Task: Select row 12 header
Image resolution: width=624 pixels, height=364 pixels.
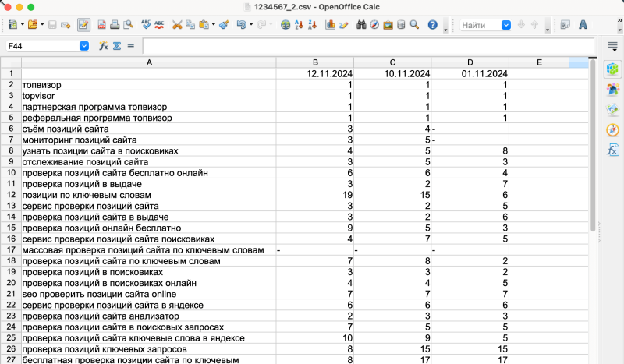Action: click(11, 195)
